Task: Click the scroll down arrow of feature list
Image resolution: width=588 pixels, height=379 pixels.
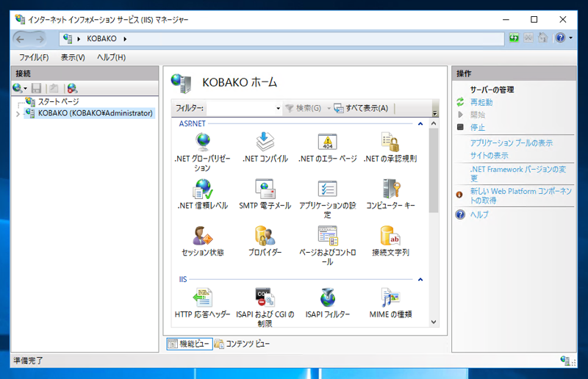Action: point(434,322)
